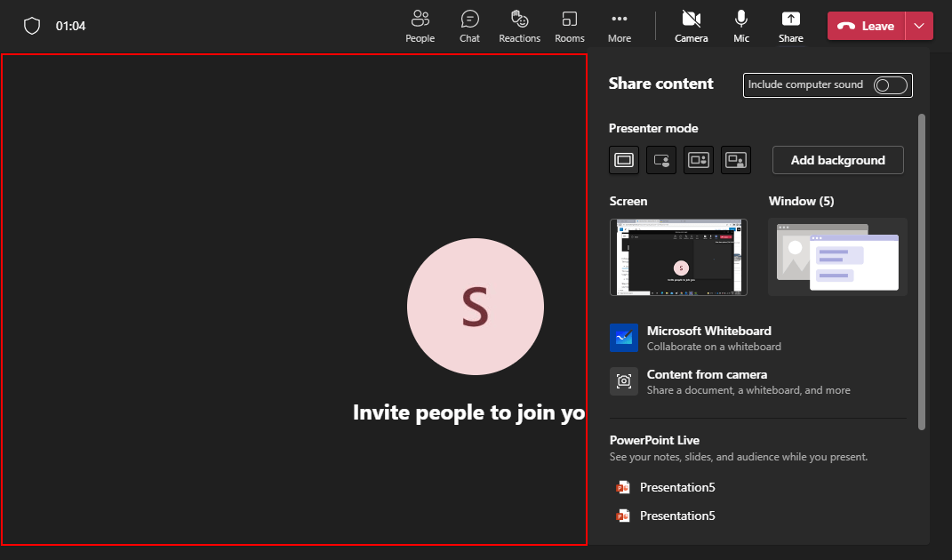Open Presentation5 in PowerPoint Live
This screenshot has height=560, width=952.
coord(677,487)
